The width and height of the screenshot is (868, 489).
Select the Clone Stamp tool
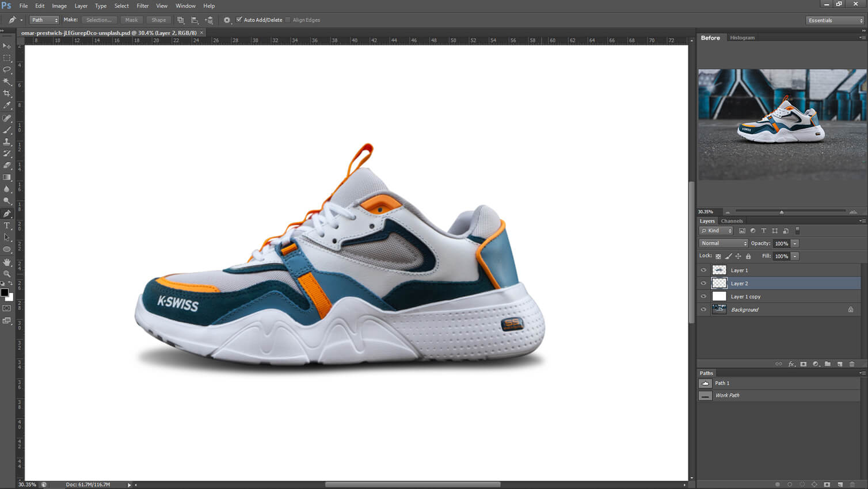click(x=7, y=142)
